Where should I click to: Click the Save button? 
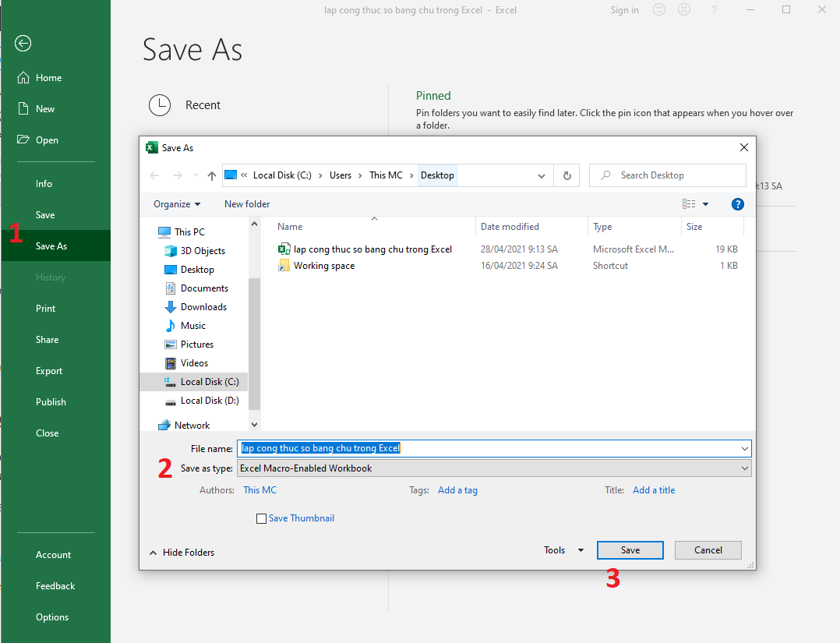point(630,550)
